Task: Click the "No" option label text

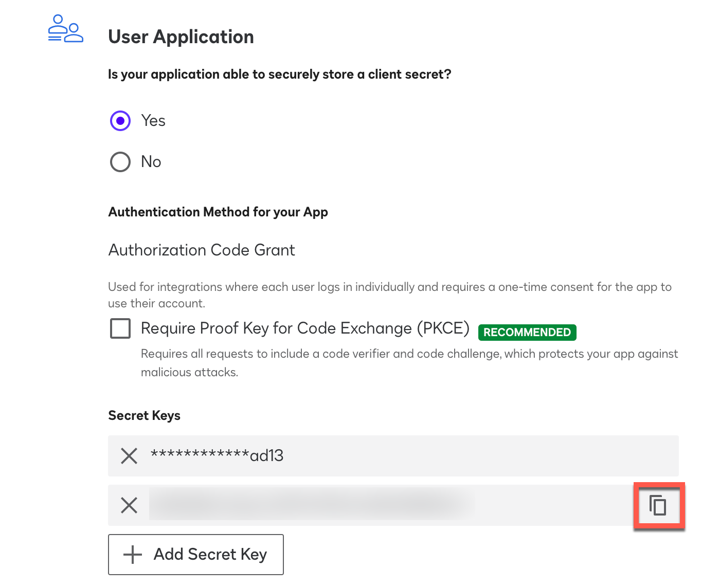Action: 151,162
